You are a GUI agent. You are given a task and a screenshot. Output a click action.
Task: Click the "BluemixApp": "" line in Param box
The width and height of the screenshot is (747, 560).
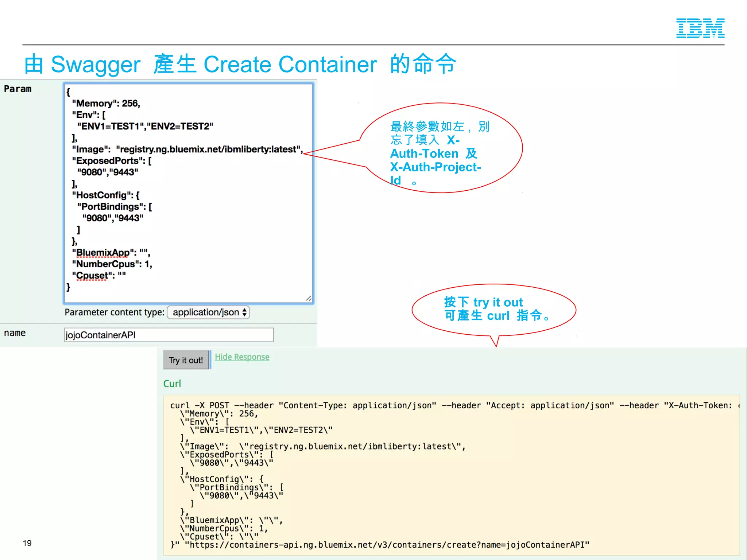point(111,253)
